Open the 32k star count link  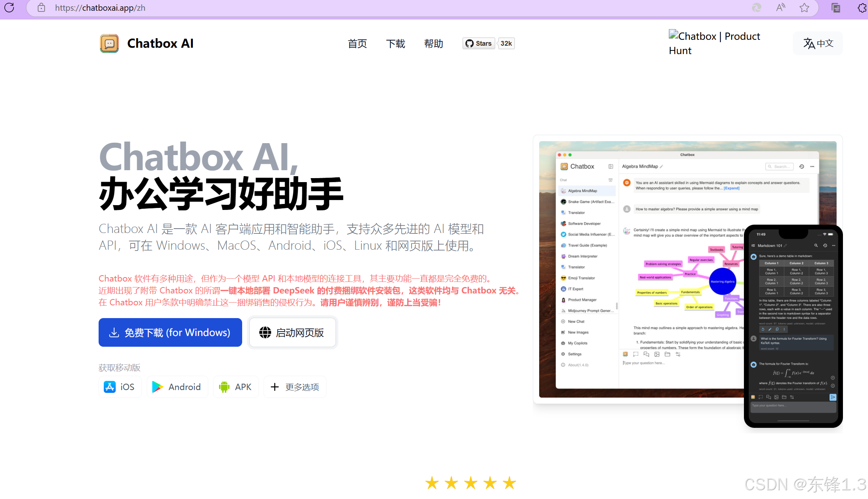(x=506, y=43)
